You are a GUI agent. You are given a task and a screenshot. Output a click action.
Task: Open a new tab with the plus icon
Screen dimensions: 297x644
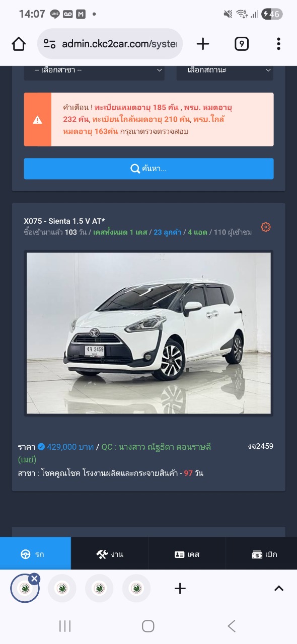point(203,44)
